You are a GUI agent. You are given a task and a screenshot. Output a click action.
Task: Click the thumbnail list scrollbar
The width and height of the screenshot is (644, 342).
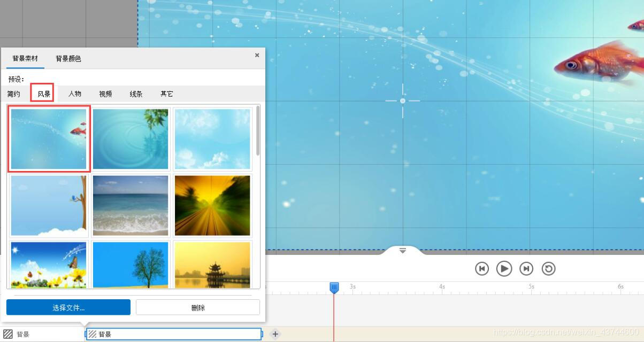[x=258, y=130]
